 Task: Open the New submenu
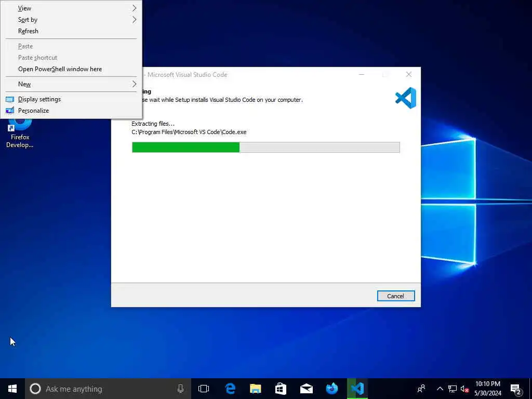pos(71,84)
